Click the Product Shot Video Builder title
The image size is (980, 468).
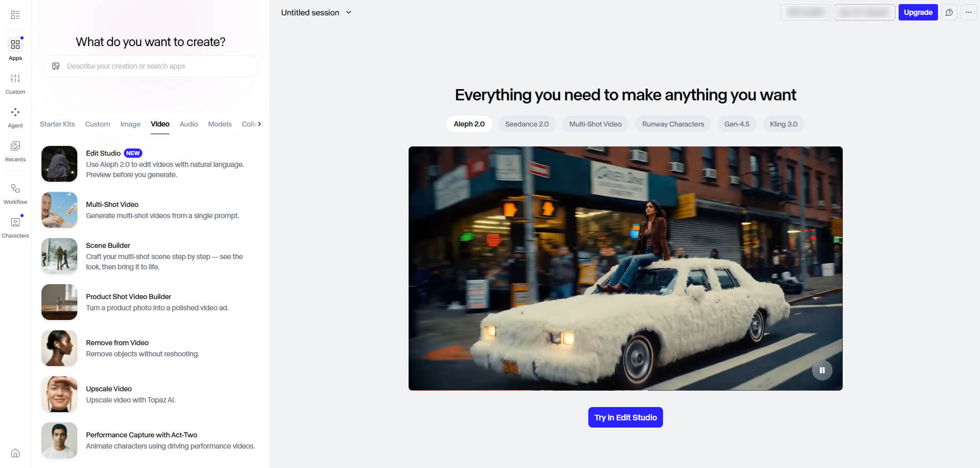click(129, 296)
